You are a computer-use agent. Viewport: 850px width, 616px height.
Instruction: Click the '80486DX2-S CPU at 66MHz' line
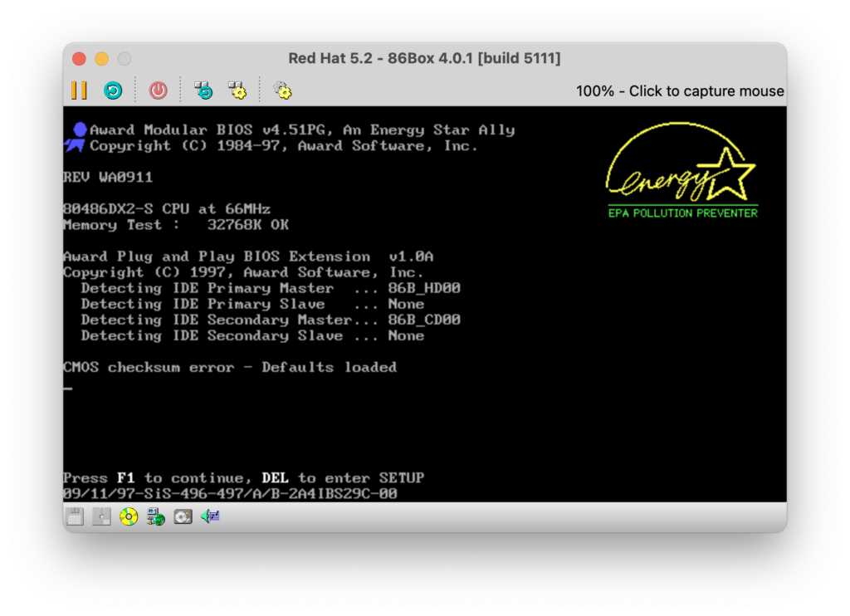[167, 208]
